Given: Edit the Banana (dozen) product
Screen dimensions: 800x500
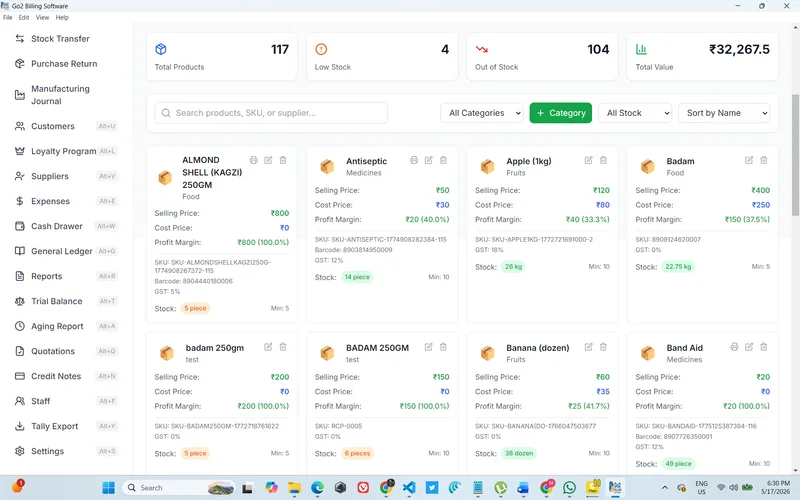Looking at the screenshot, I should click(589, 347).
